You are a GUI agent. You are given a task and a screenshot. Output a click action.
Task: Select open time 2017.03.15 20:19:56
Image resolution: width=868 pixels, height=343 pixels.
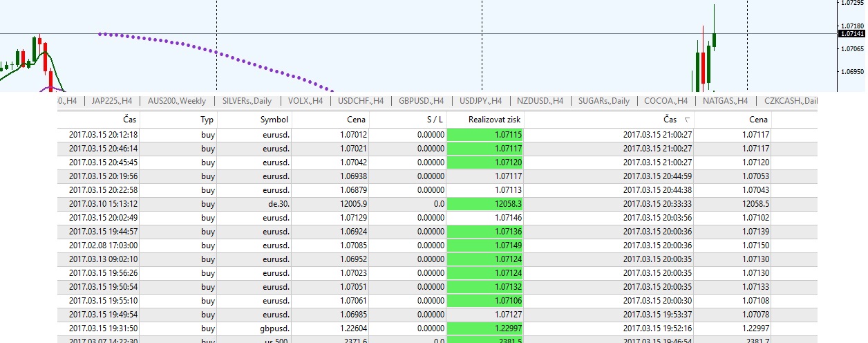click(x=104, y=176)
